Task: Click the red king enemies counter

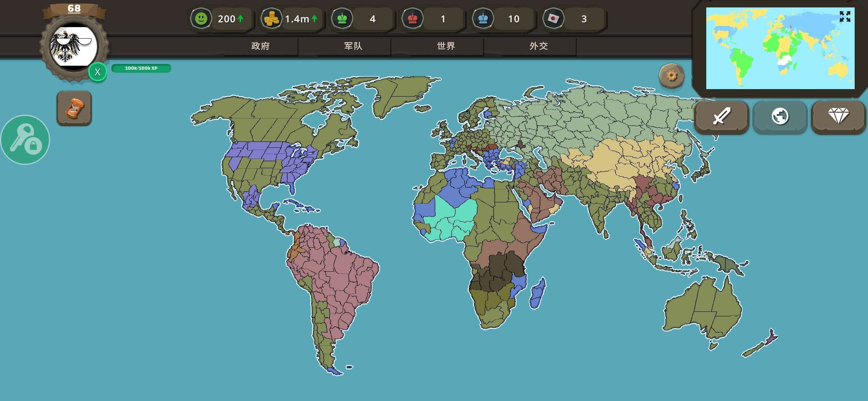Action: click(x=412, y=19)
